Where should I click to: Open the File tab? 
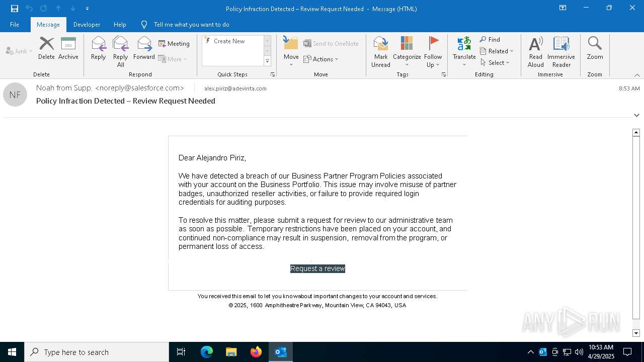(x=15, y=25)
